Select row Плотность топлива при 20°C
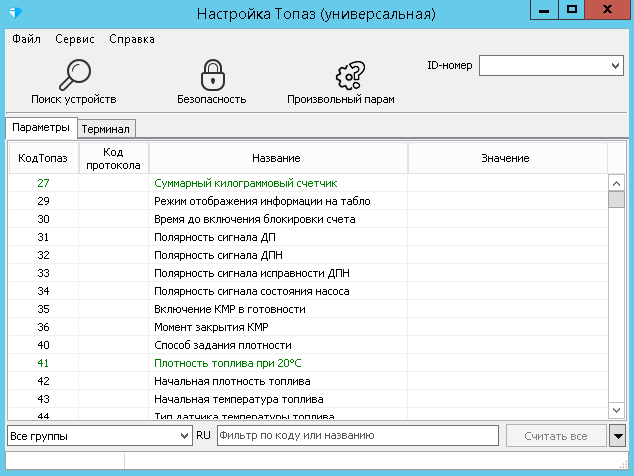Viewport: 634px width, 476px height. (x=308, y=363)
